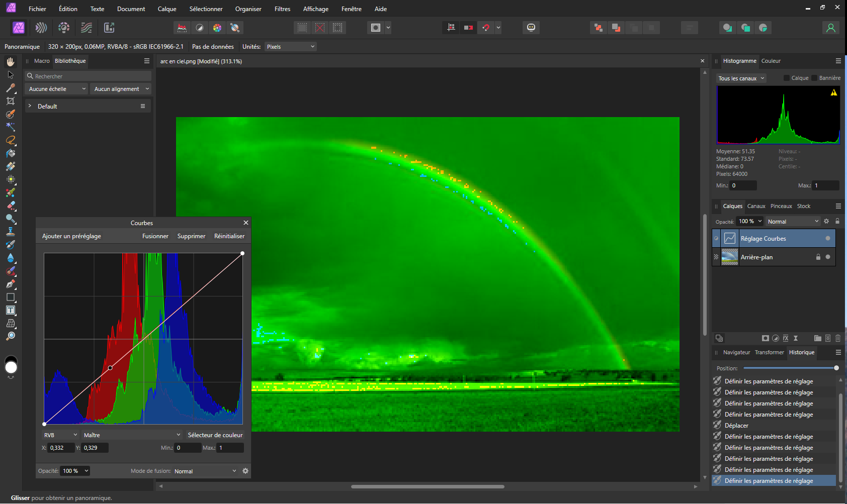Open Mode de fusion dropdown in Courbes

click(x=205, y=471)
